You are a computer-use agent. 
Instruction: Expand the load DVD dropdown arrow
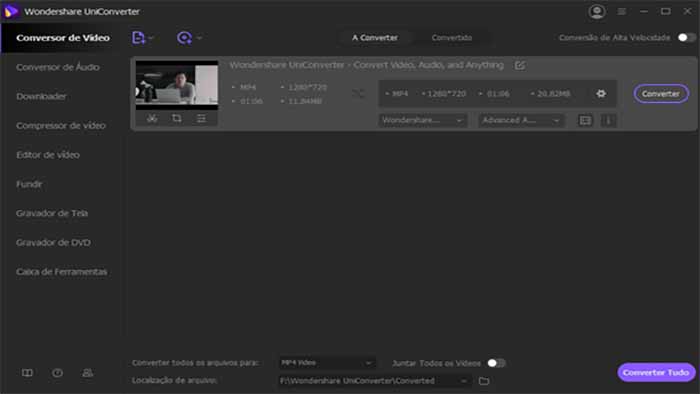[200, 38]
